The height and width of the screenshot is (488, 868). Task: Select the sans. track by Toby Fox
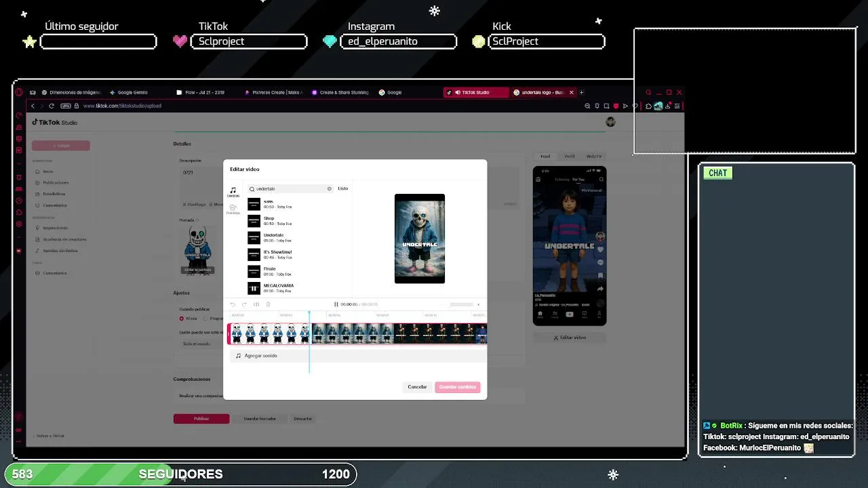pyautogui.click(x=298, y=204)
